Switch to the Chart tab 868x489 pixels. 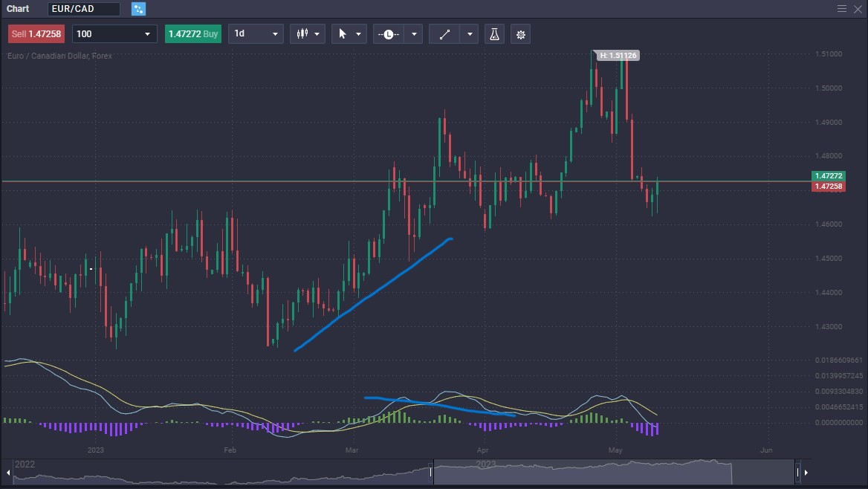(17, 9)
